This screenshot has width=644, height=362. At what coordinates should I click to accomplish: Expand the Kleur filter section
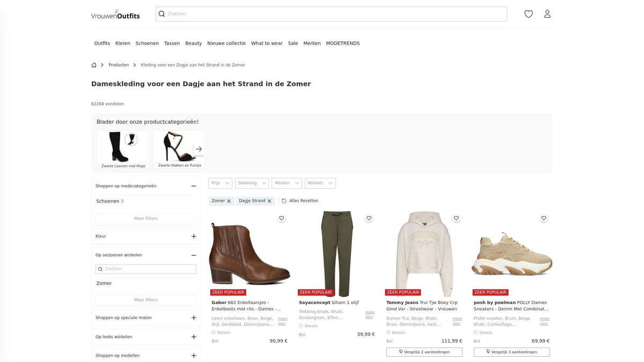point(194,237)
